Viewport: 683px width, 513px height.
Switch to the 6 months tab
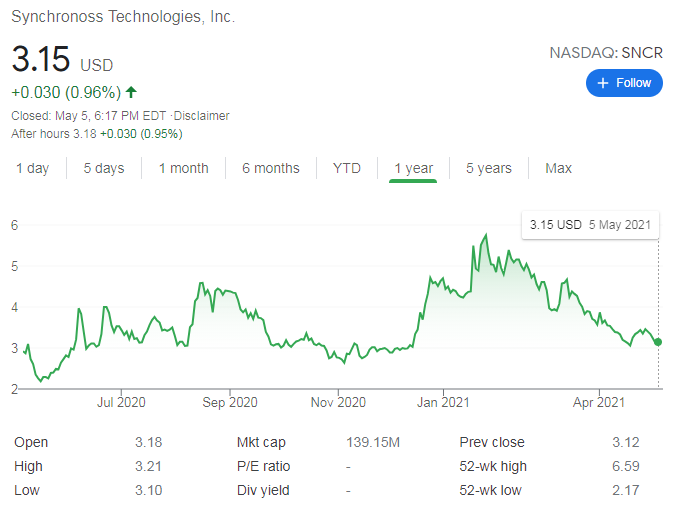(270, 168)
